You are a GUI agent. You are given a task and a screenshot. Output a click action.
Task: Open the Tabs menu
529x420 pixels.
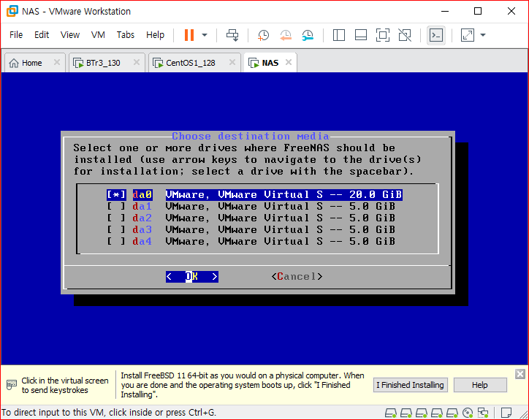point(126,35)
